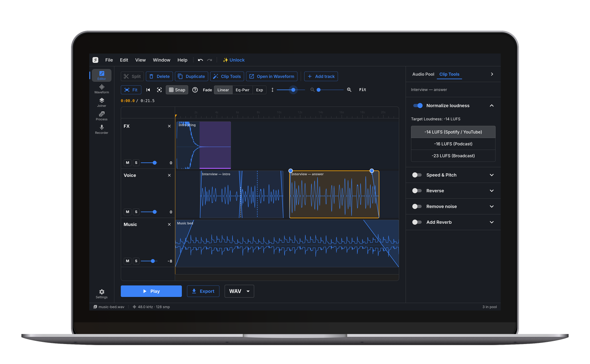Screen dimensions: 590x364
Task: Click the center-on-playhead icon
Action: [159, 90]
